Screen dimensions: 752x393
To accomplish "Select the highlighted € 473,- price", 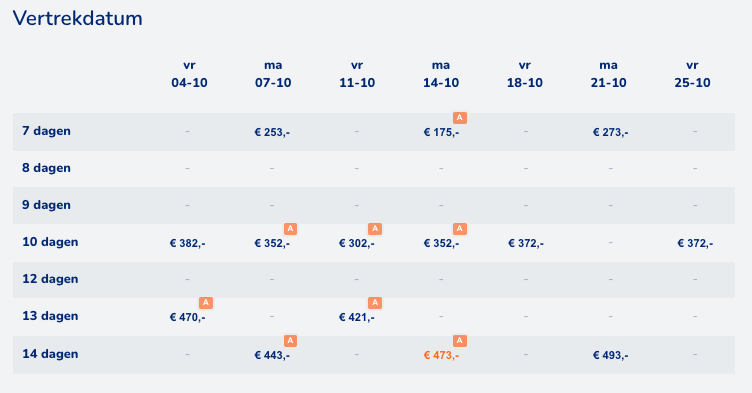I will click(441, 356).
